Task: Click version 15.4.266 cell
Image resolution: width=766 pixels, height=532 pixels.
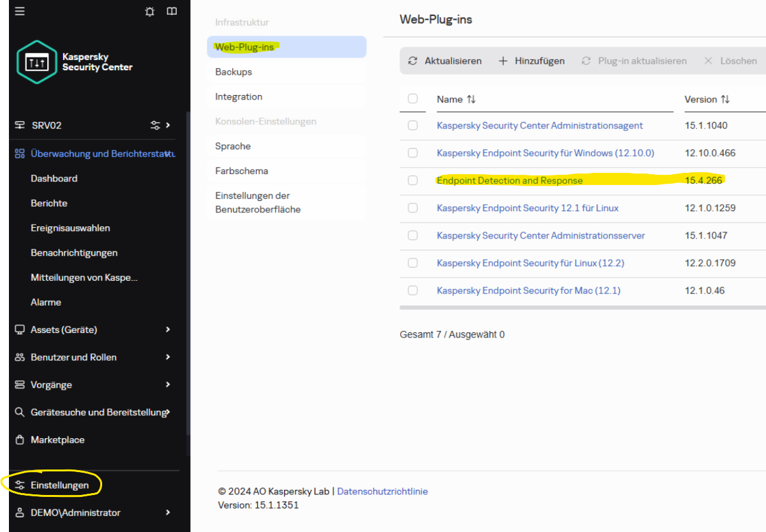Action: 703,181
